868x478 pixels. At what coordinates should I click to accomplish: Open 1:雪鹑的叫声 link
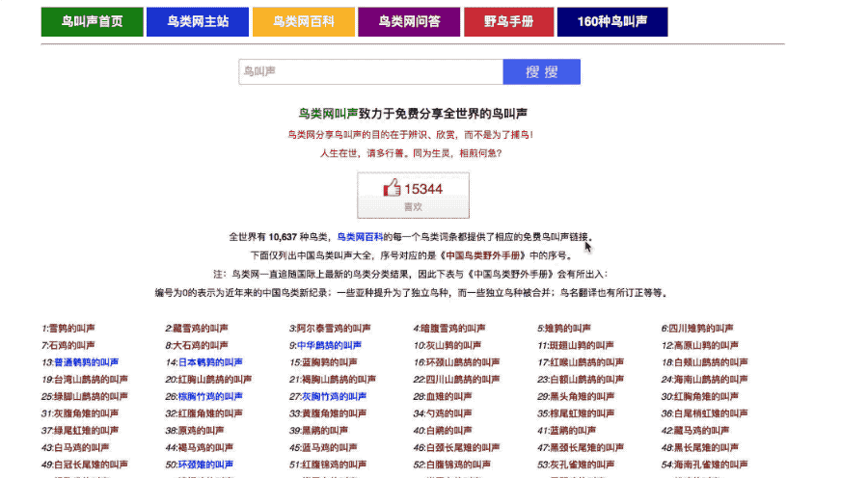point(68,328)
